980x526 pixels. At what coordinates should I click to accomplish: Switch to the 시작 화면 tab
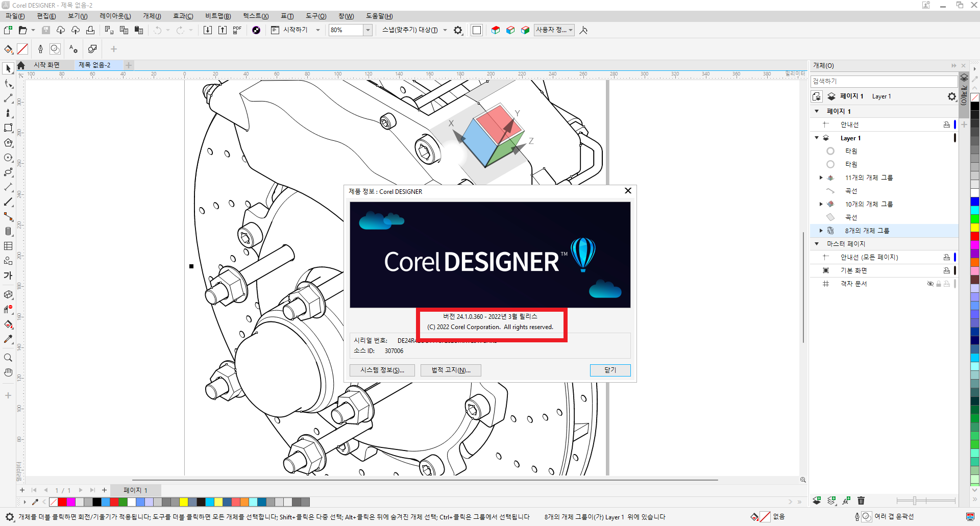(46, 65)
